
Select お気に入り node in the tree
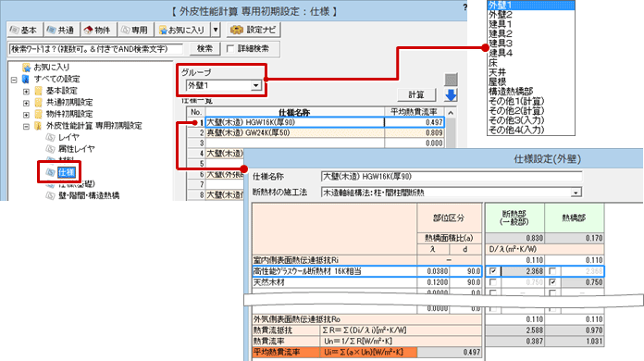pyautogui.click(x=51, y=67)
